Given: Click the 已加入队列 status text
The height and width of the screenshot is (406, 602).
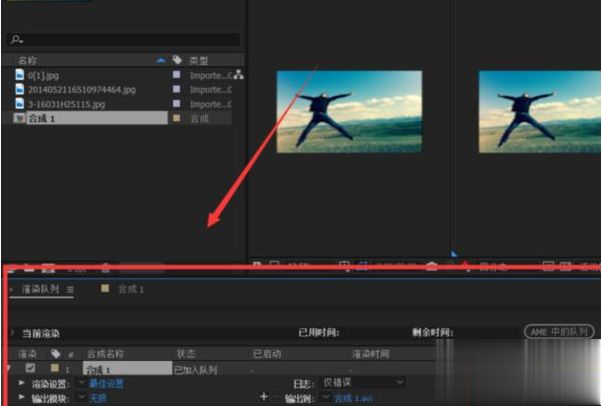Looking at the screenshot, I should click(195, 370).
